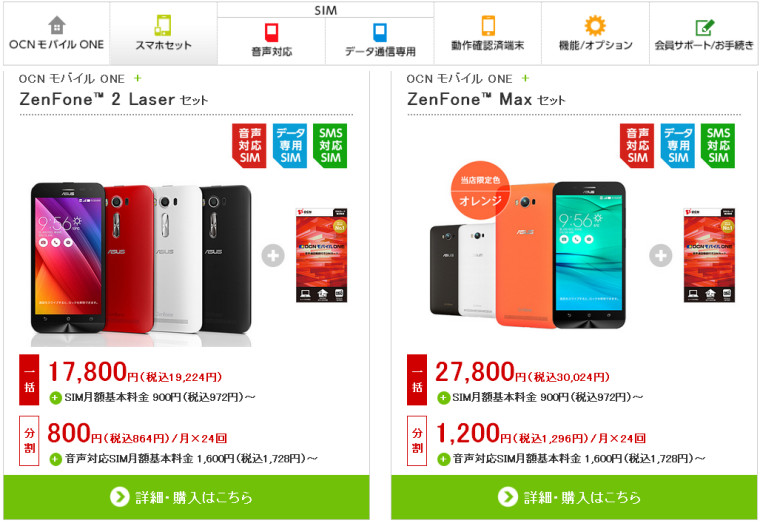The width and height of the screenshot is (760, 523).
Task: Click SIM card package image beside ZenFone Max
Action: coord(709,255)
